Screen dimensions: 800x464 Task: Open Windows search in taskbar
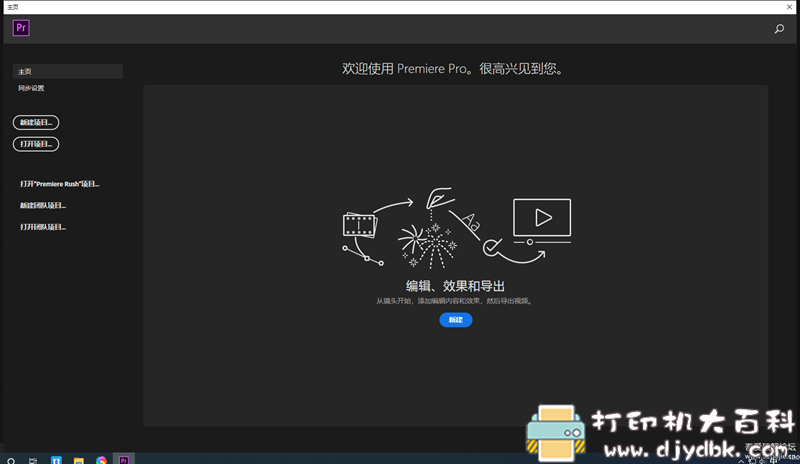(11, 460)
